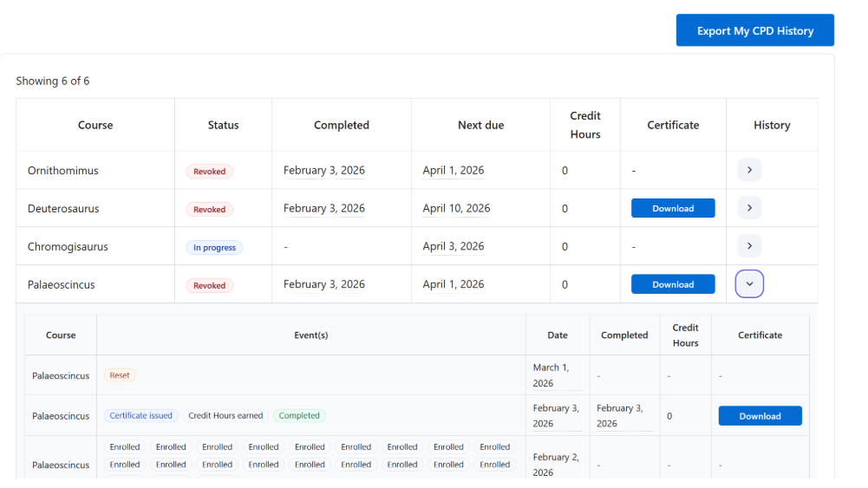The width and height of the screenshot is (868, 488).
Task: Download Palaeoscincus certificate in main table
Action: [x=673, y=284]
